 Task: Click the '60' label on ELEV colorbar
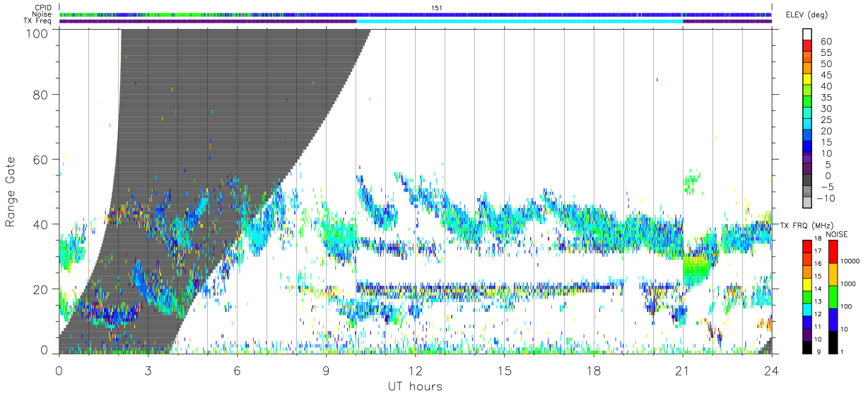[x=826, y=42]
